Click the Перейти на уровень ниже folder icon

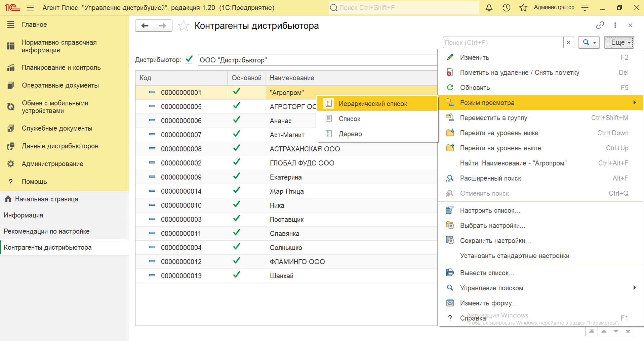pyautogui.click(x=450, y=133)
